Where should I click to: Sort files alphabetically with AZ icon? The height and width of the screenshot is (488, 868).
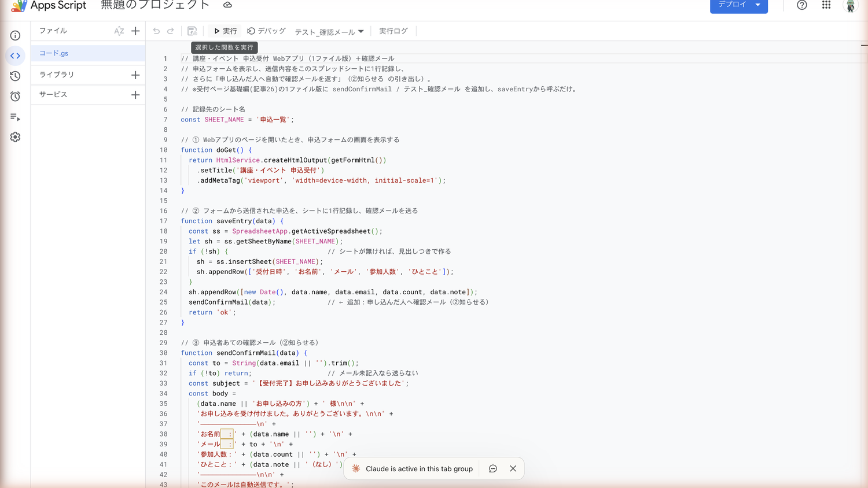point(119,31)
